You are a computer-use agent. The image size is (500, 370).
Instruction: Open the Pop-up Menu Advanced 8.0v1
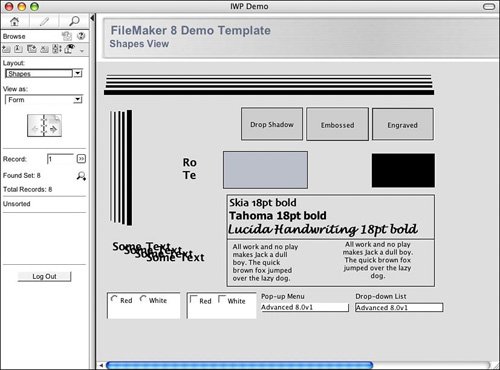click(305, 307)
